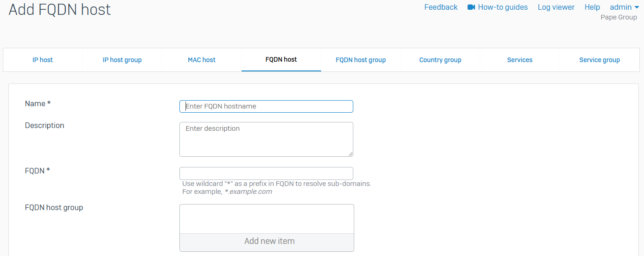Click the Description textarea resize handle
The width and height of the screenshot is (644, 256).
351,154
